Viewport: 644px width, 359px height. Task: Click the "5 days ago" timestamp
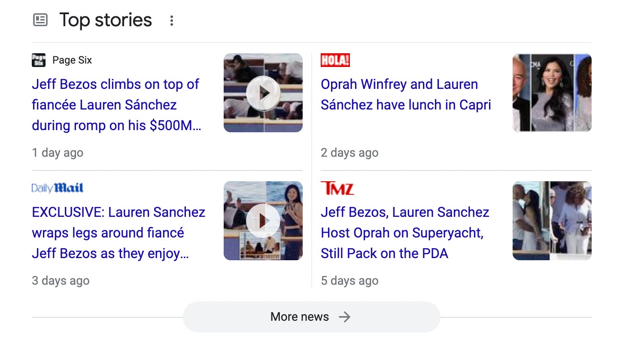click(x=349, y=281)
